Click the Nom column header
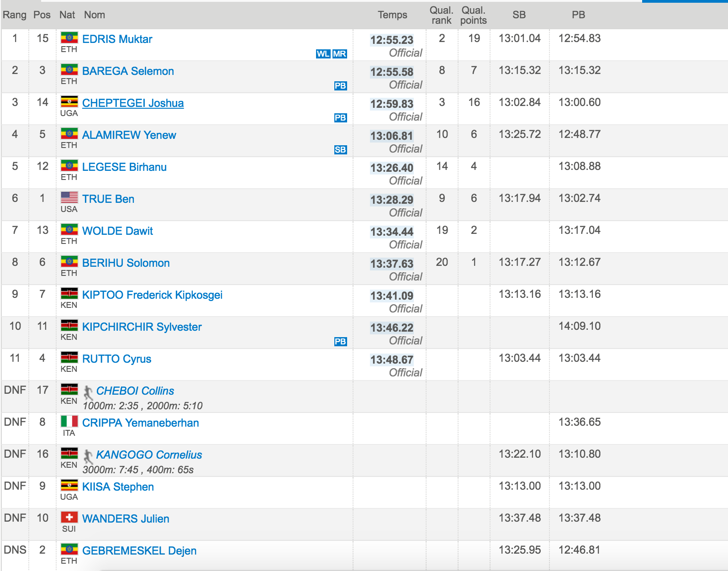The image size is (728, 571). 95,15
